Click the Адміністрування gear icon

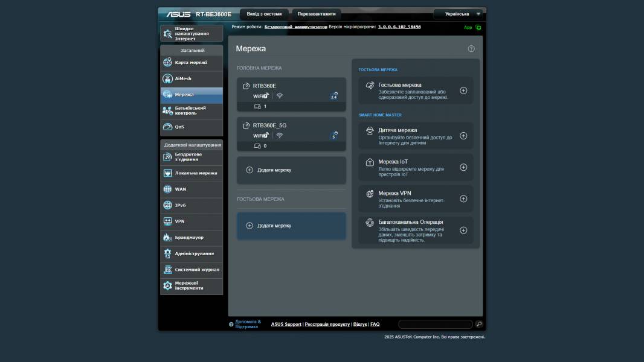click(167, 253)
